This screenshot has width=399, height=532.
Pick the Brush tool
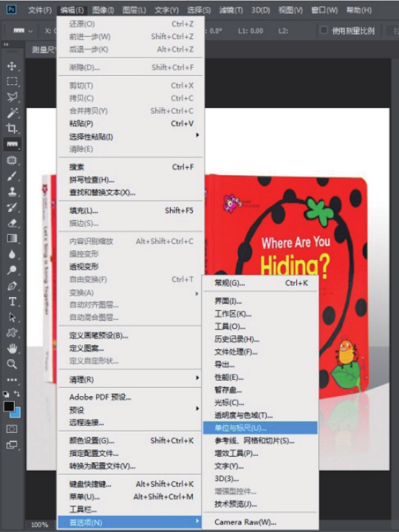pyautogui.click(x=12, y=176)
